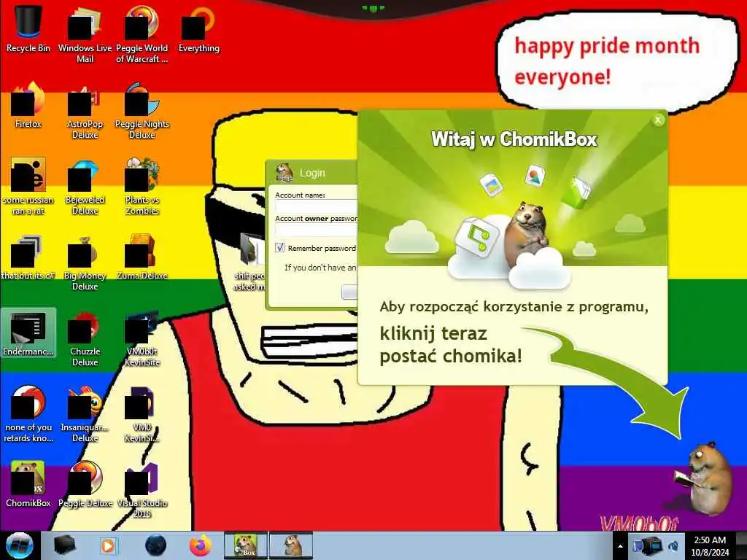Click the 'If you don't have an' text

[x=320, y=268]
